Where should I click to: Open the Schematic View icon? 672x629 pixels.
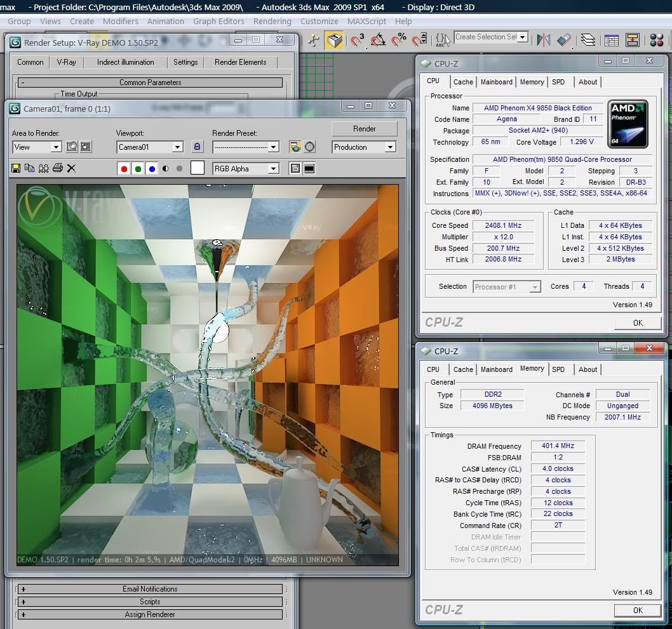pos(633,40)
